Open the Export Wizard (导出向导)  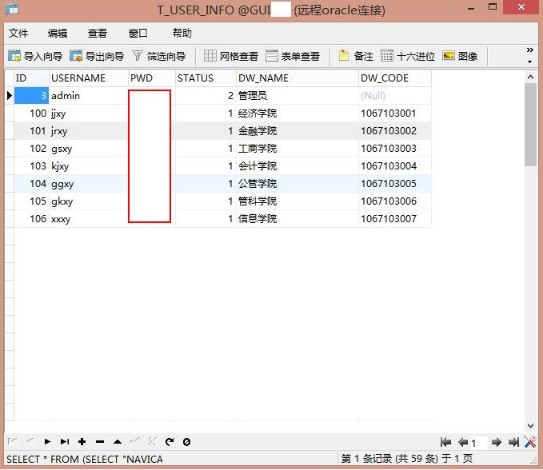click(97, 56)
